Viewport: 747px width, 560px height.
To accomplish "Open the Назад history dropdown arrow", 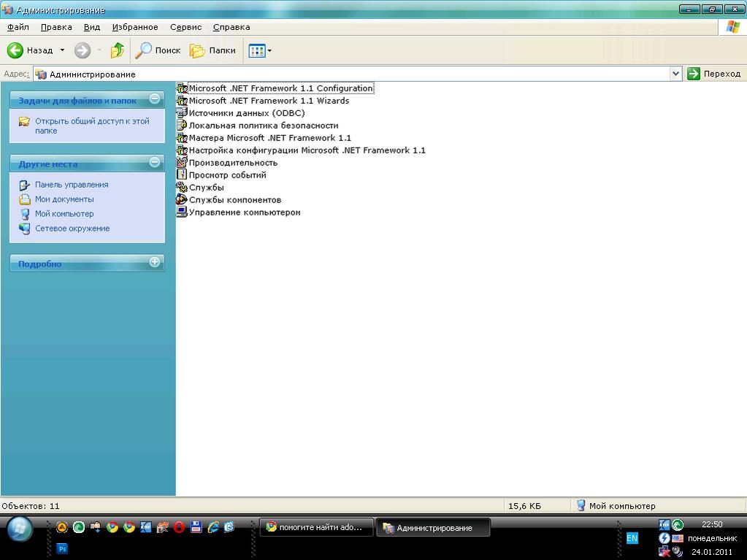I will click(x=62, y=50).
